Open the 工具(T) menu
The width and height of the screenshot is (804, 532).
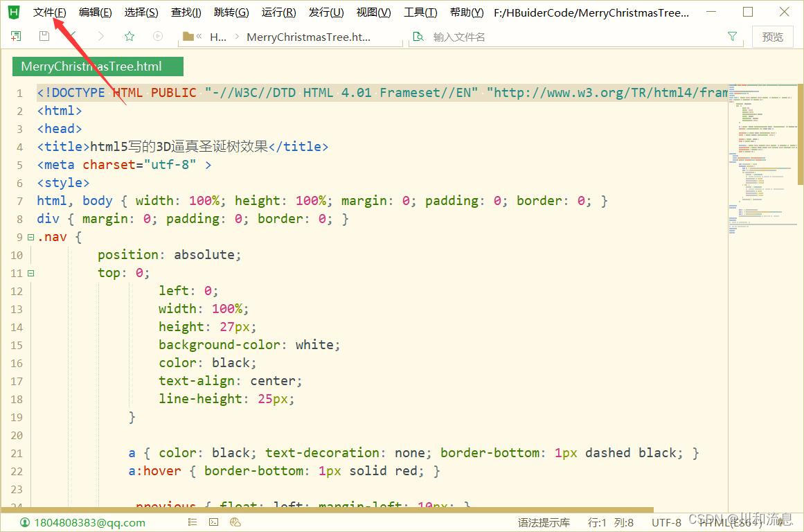click(x=420, y=12)
